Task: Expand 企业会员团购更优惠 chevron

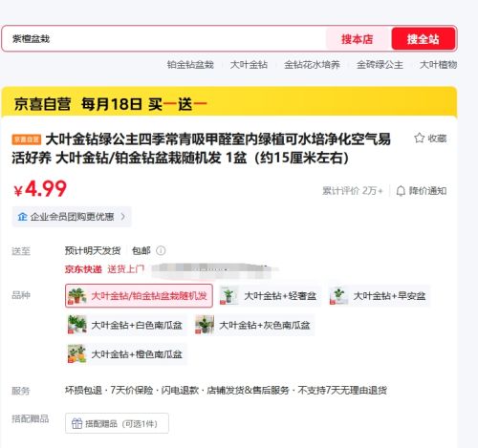Action: pos(123,217)
